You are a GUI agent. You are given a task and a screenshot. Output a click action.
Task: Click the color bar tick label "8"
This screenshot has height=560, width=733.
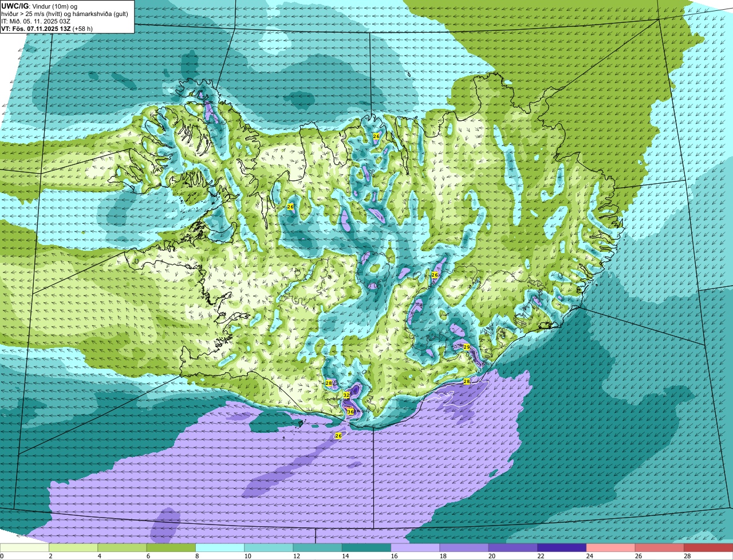click(x=196, y=556)
